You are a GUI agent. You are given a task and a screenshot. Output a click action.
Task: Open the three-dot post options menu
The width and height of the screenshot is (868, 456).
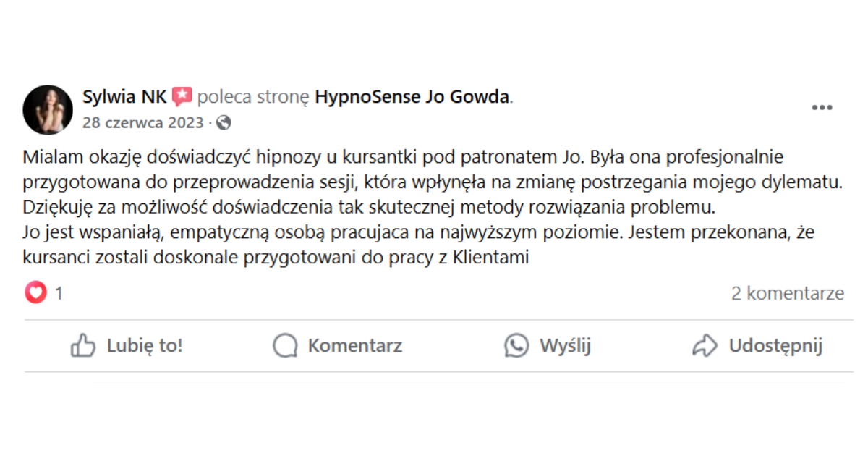(x=822, y=108)
